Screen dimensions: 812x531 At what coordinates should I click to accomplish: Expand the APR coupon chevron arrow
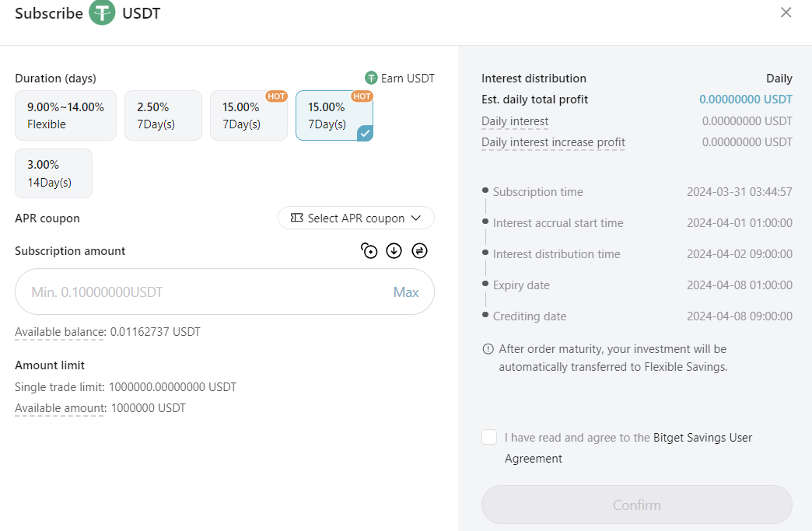[416, 218]
